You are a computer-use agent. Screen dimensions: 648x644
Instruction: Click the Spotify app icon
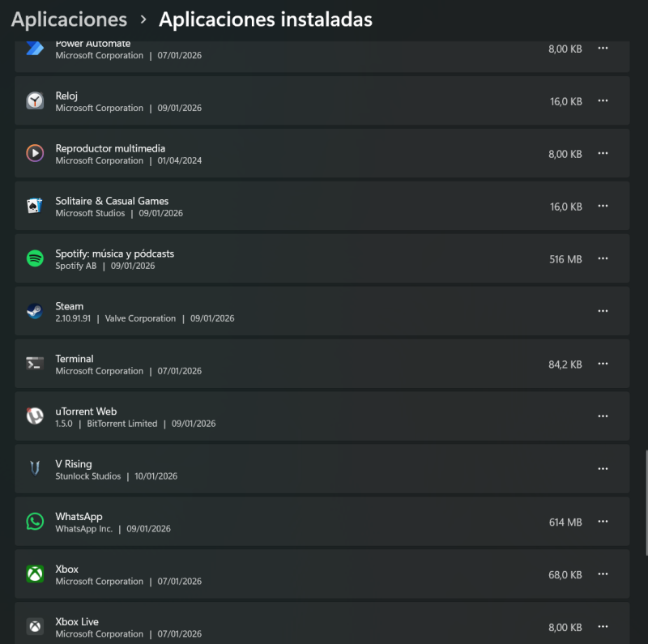coord(34,258)
